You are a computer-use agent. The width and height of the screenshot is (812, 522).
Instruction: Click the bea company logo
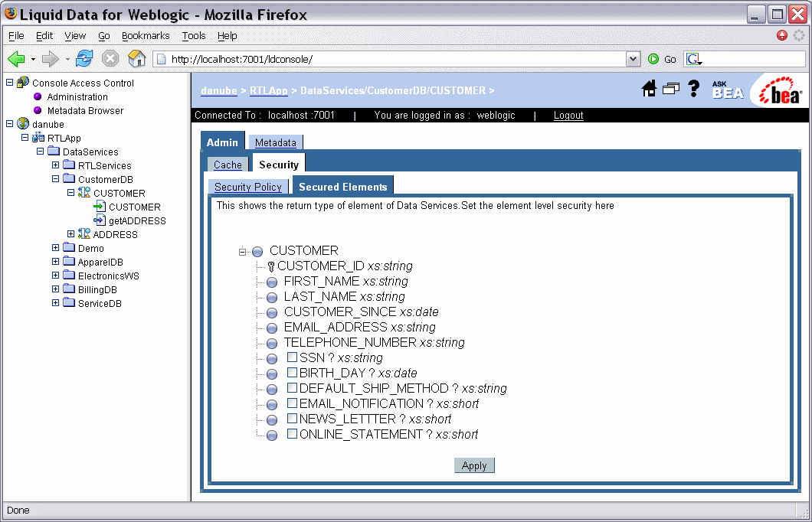(x=781, y=91)
